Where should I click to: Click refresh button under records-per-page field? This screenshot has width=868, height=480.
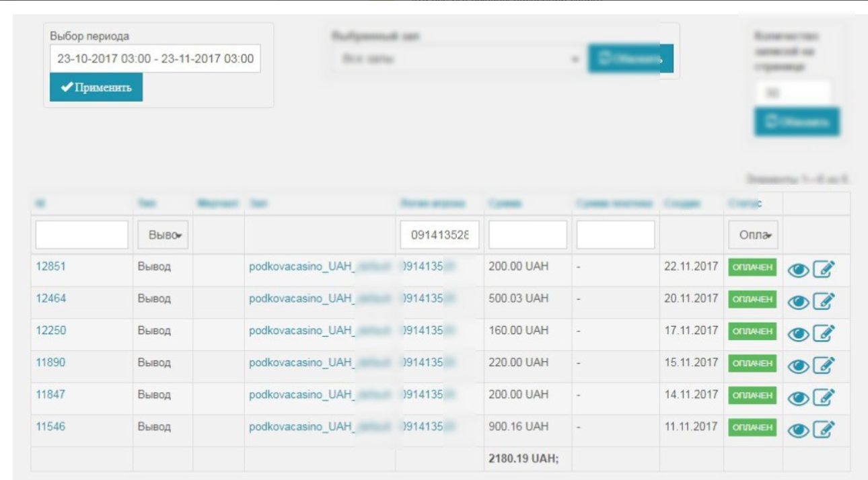click(797, 122)
